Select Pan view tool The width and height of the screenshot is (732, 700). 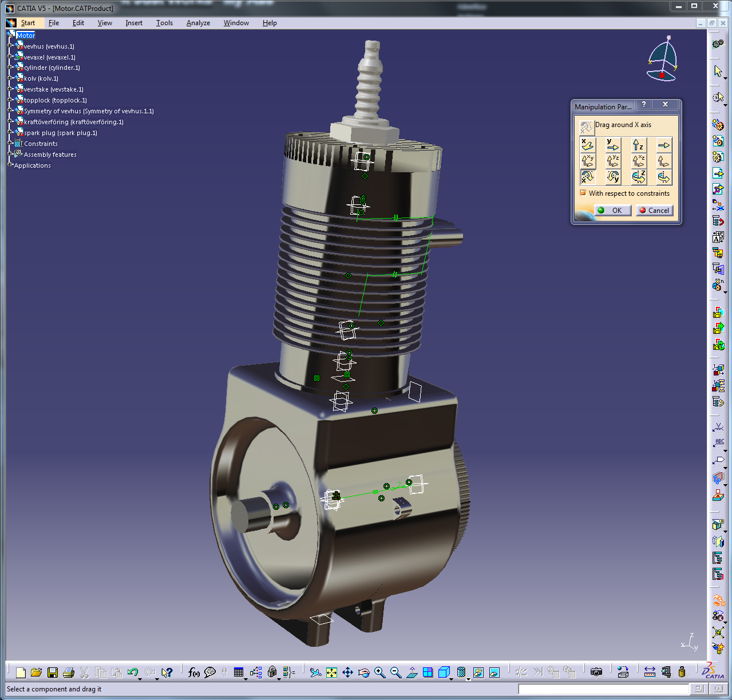point(347,673)
